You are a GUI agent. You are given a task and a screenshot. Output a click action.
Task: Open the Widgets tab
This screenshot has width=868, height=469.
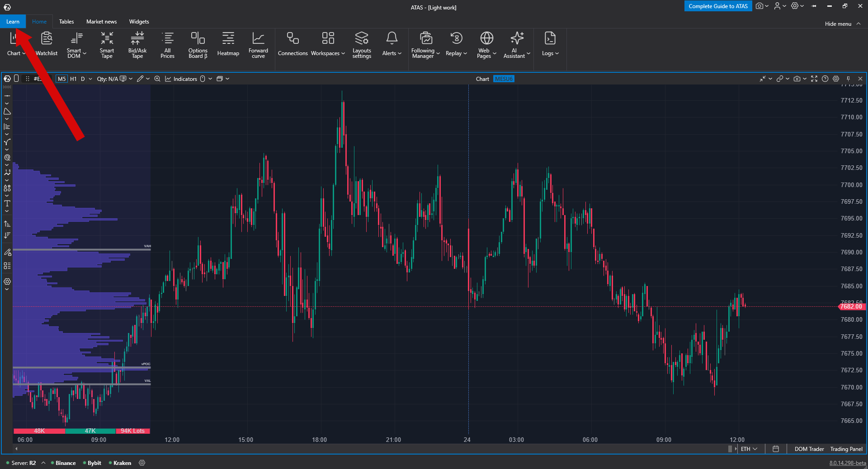click(139, 22)
